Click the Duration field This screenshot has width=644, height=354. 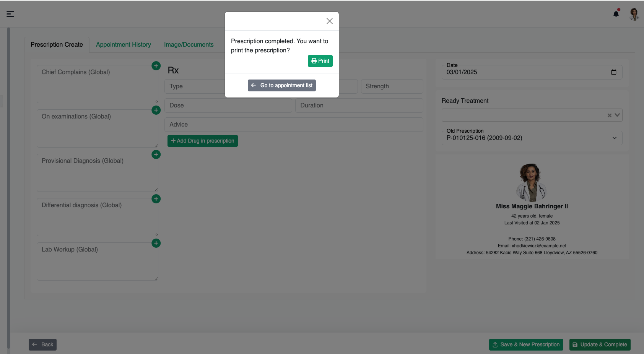click(x=359, y=106)
